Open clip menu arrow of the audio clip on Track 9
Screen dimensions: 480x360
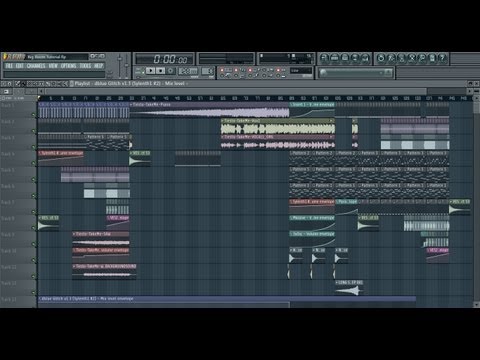(74, 234)
